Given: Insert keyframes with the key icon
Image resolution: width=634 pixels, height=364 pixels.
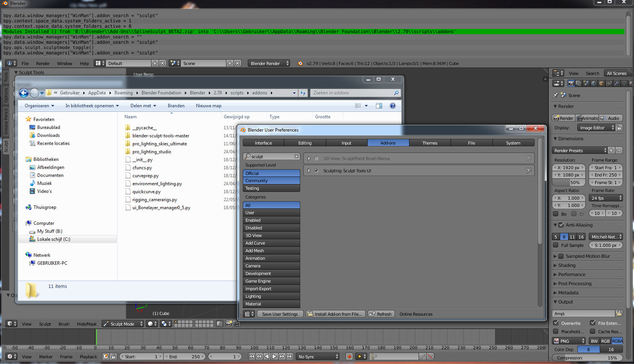Looking at the screenshot, I should pyautogui.click(x=422, y=356).
